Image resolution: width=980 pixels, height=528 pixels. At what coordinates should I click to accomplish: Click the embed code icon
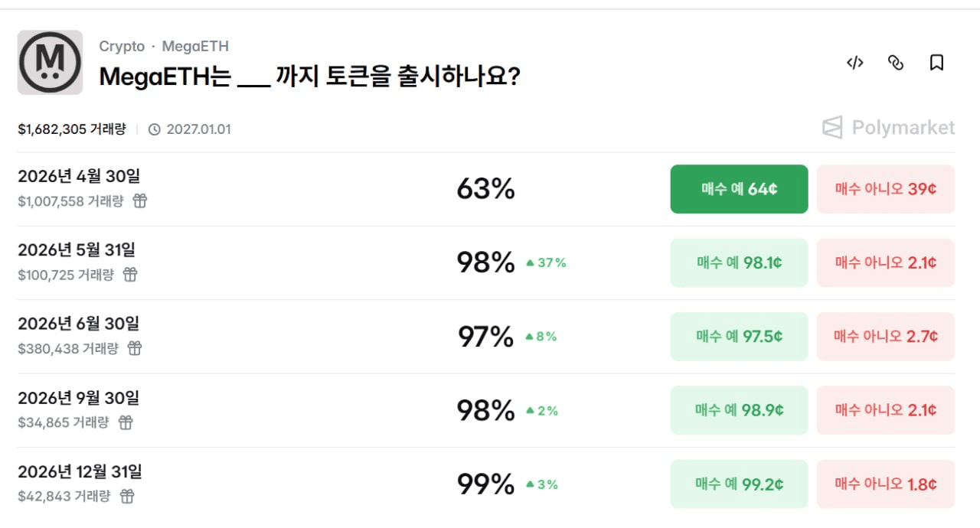coord(854,63)
